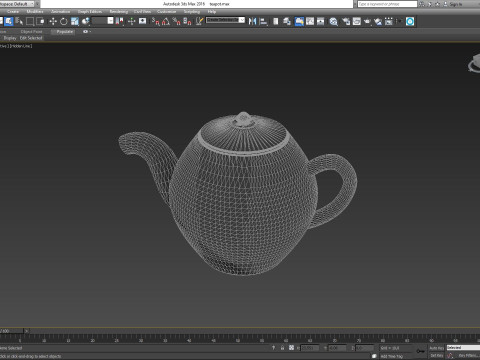Toggle the Percent Snap
The image size is (480, 360).
click(x=177, y=21)
